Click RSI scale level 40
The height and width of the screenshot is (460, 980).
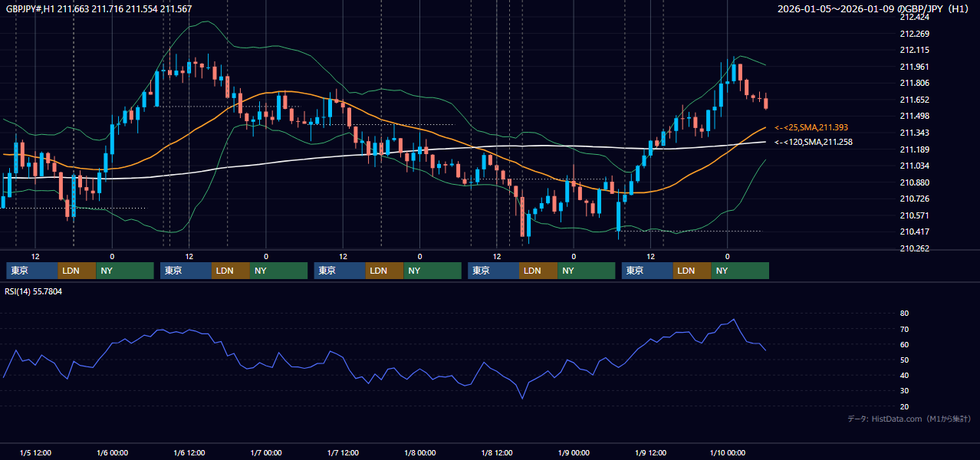(904, 375)
